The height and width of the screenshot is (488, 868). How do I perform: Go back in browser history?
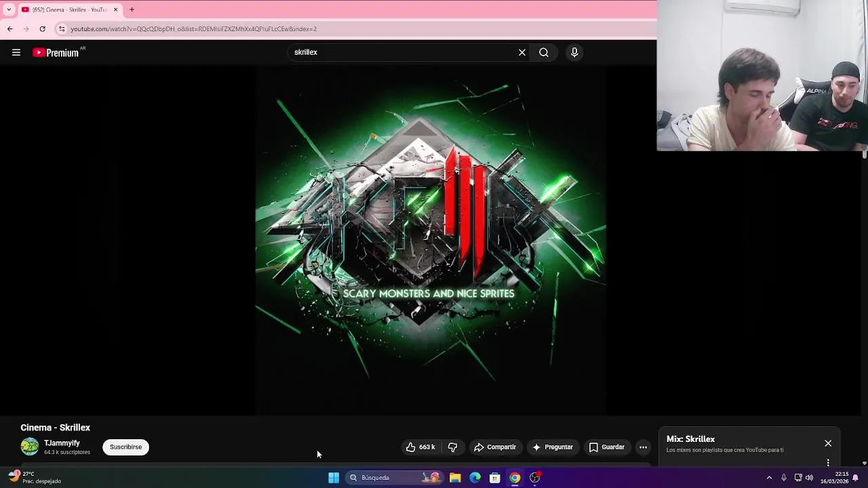coord(10,28)
